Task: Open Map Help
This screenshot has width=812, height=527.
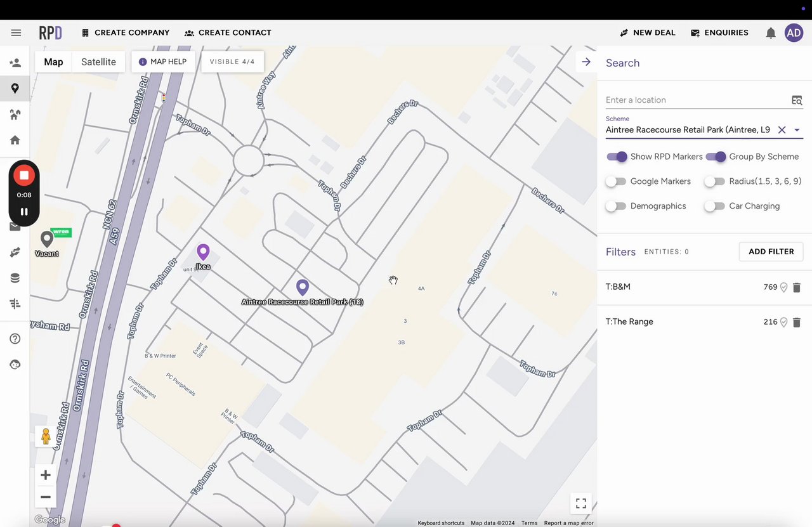Action: (x=162, y=62)
